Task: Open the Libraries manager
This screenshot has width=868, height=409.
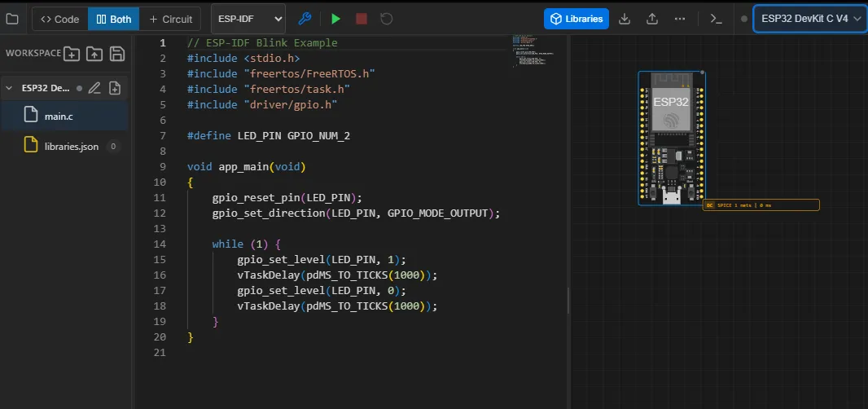Action: pos(576,19)
